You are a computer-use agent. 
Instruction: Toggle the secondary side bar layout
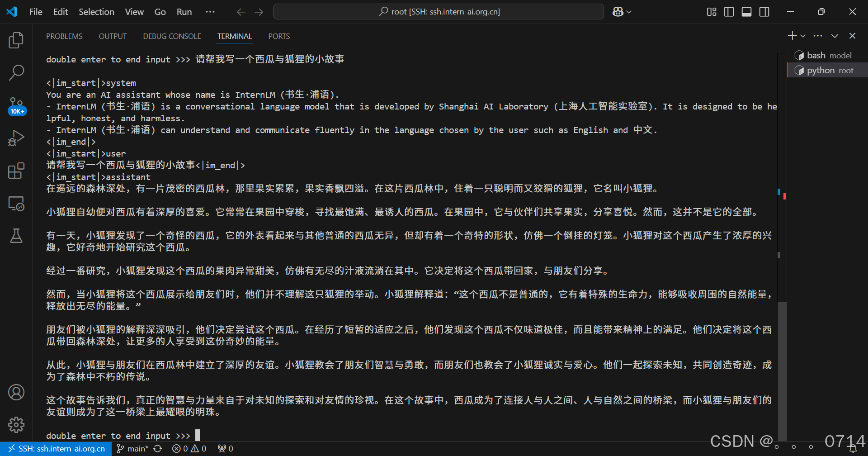764,12
